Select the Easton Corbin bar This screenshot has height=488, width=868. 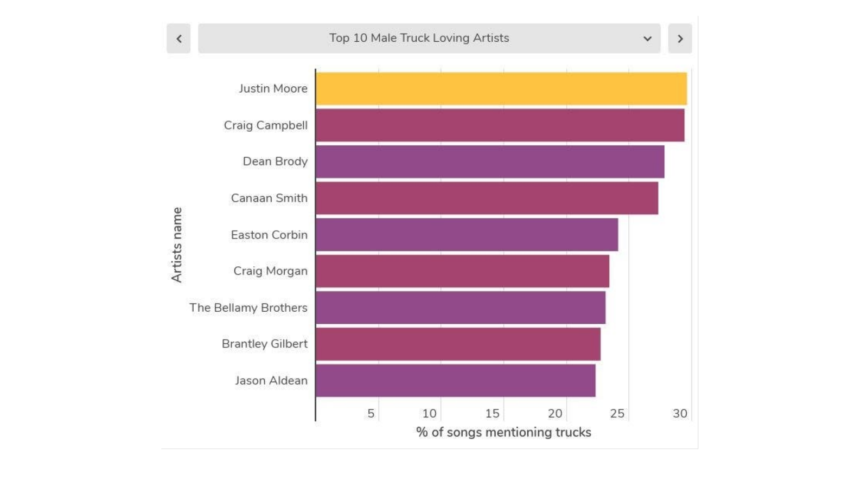click(x=467, y=235)
